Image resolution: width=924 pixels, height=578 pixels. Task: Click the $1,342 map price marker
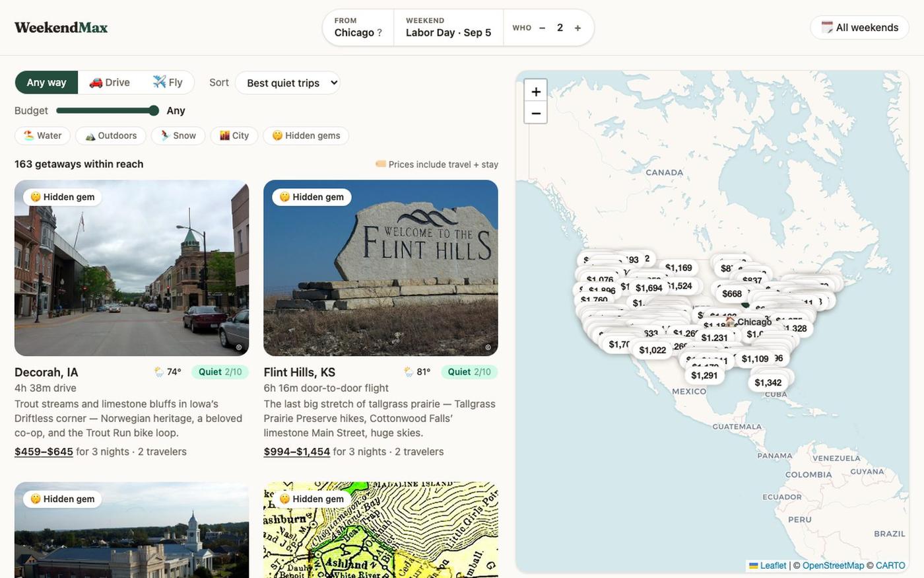768,382
